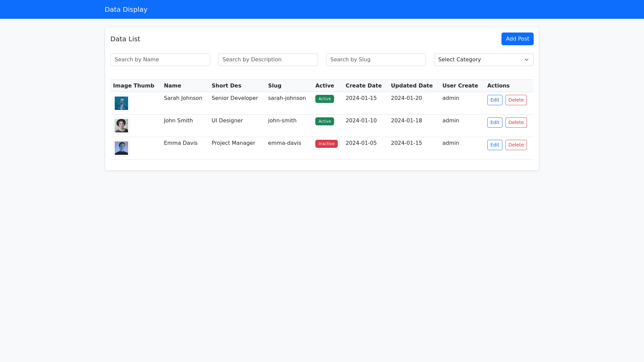Focus the Search by Slug field
644x362 pixels.
click(376, 60)
